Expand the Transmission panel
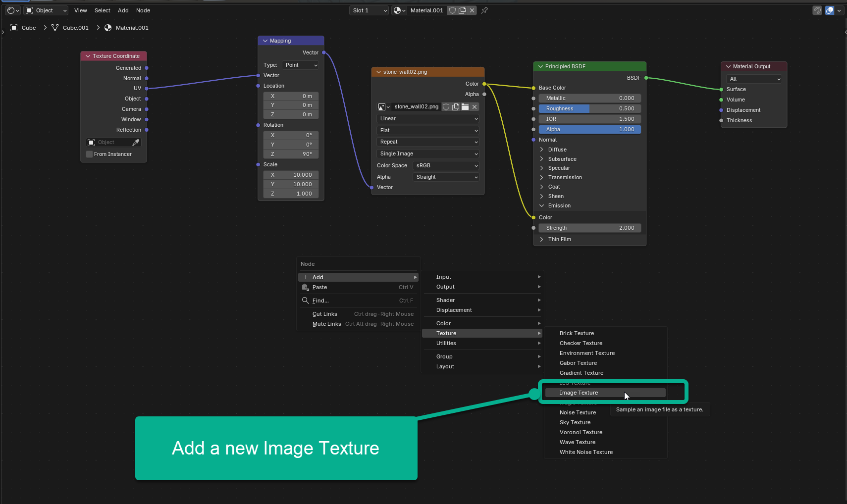847x504 pixels. tap(541, 177)
